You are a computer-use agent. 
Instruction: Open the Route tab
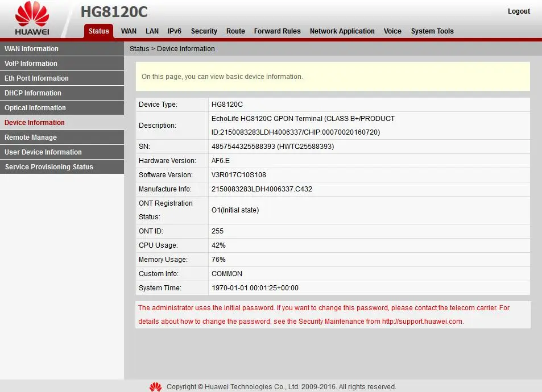tap(235, 31)
